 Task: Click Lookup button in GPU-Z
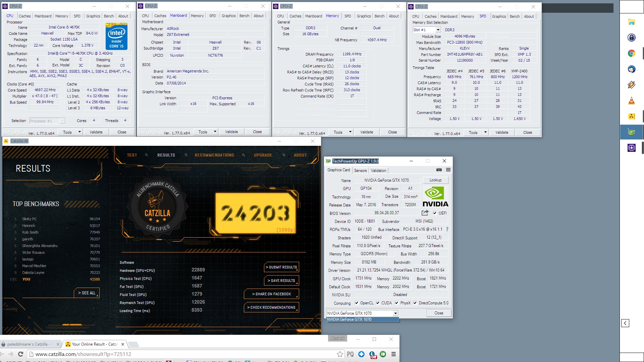tap(435, 180)
